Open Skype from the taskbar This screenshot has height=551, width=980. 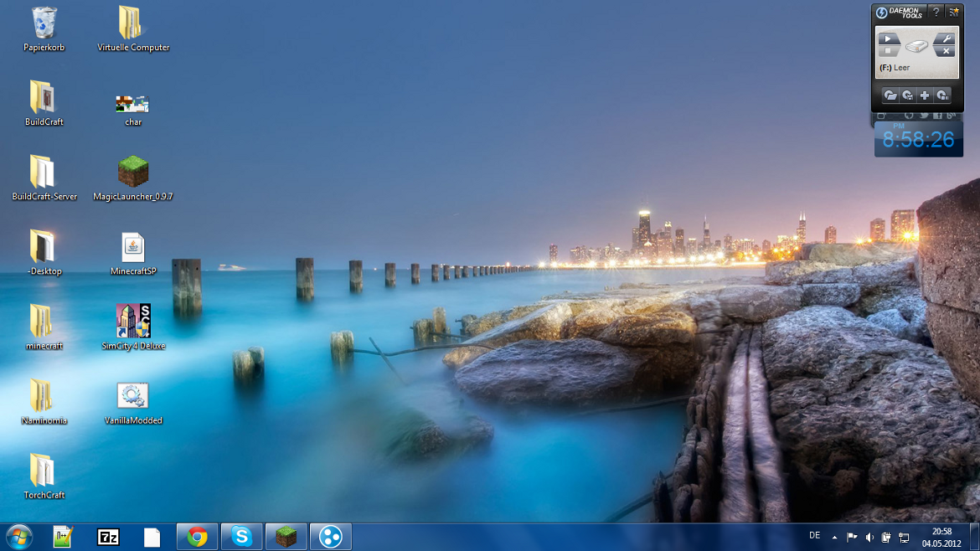click(242, 537)
